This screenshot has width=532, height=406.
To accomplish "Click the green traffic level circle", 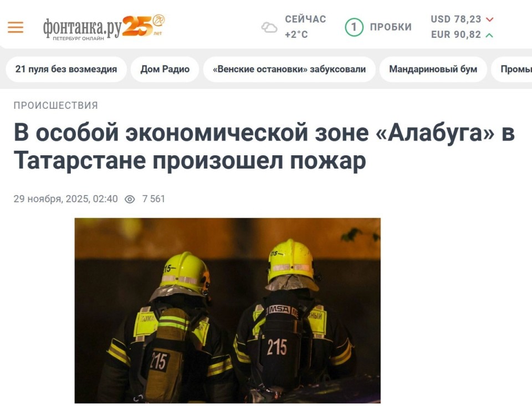I will [354, 27].
